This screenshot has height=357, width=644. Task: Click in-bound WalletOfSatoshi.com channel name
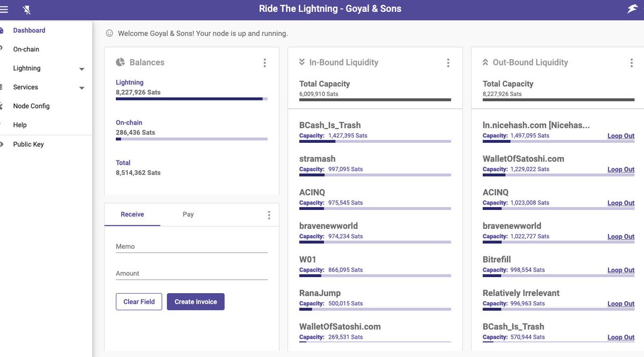340,326
